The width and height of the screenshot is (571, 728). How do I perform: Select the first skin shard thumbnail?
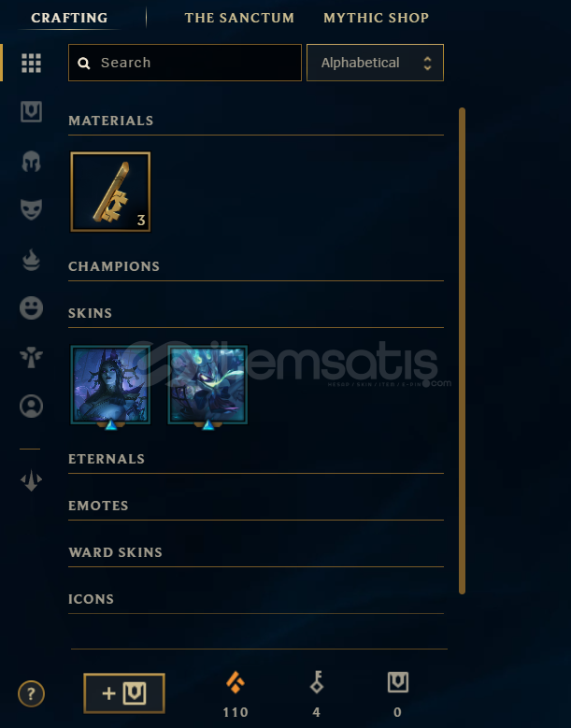point(110,384)
